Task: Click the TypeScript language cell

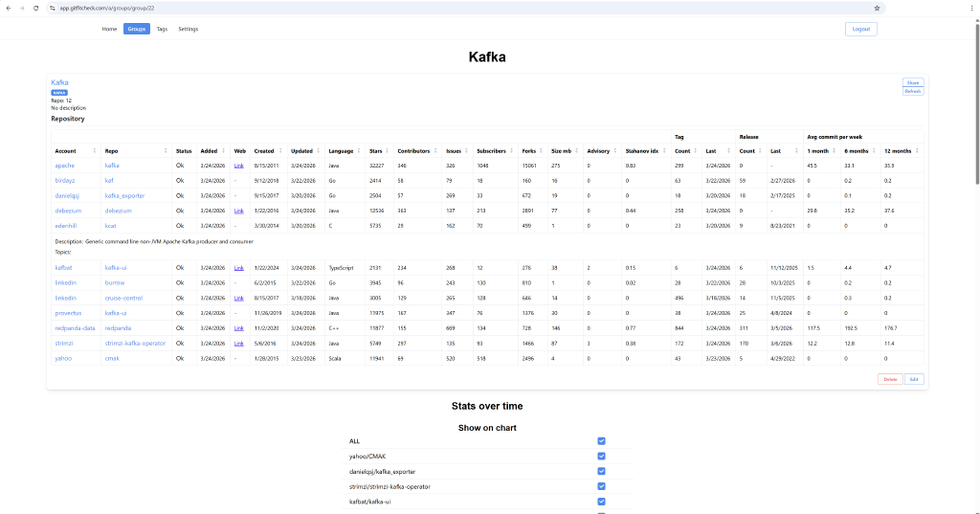Action: [341, 268]
